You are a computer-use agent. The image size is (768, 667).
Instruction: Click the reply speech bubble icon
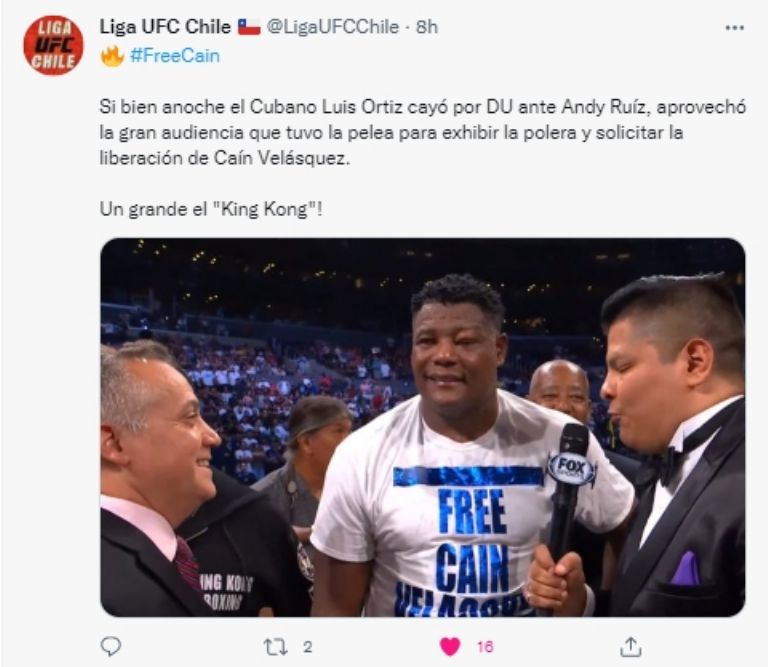111,646
